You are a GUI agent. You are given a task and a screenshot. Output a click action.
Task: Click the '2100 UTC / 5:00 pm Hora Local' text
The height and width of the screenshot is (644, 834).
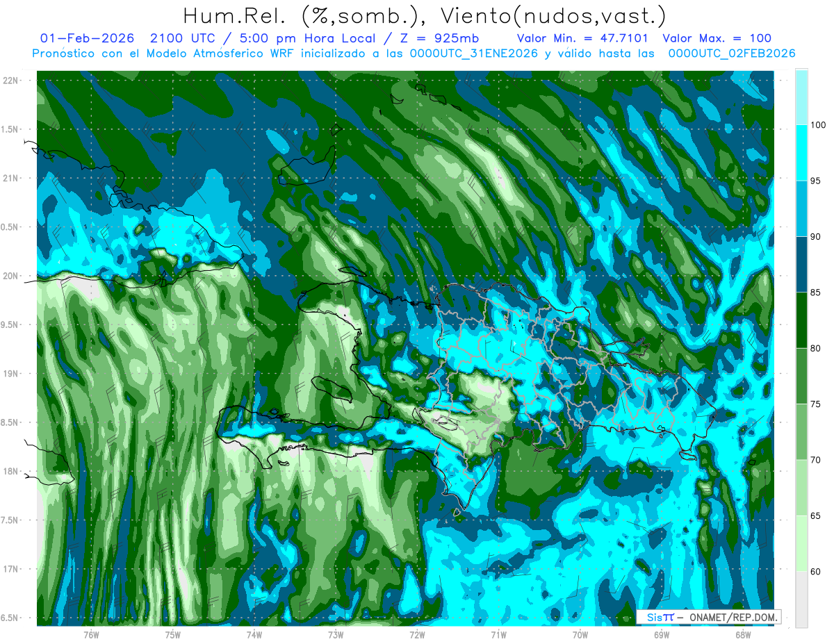coord(273,39)
